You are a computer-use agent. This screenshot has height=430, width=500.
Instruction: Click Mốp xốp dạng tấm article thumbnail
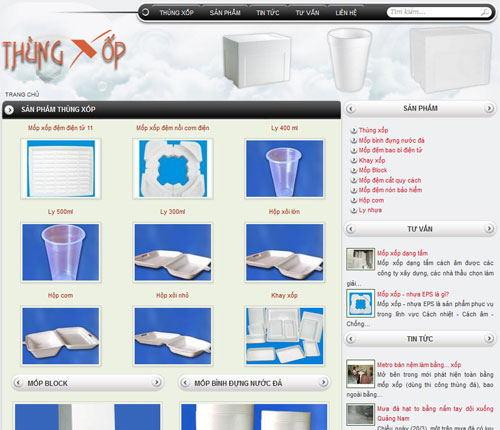(x=360, y=259)
